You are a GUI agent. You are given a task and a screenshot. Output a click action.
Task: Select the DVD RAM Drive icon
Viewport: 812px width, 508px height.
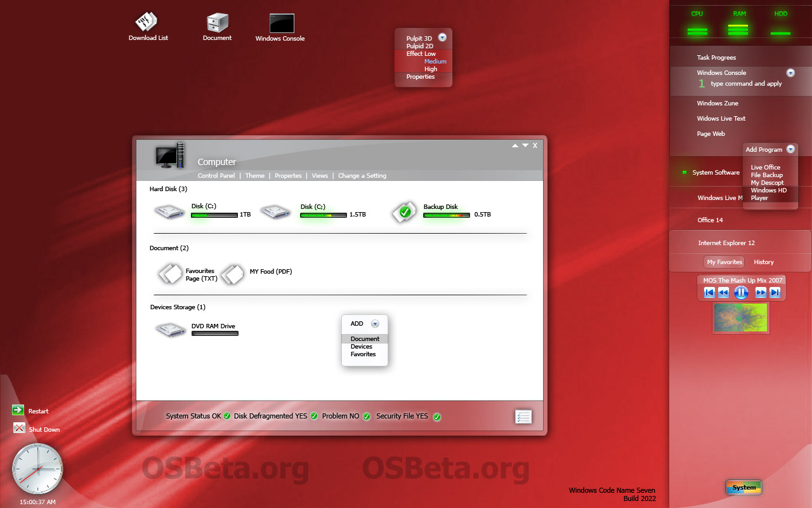(x=170, y=329)
